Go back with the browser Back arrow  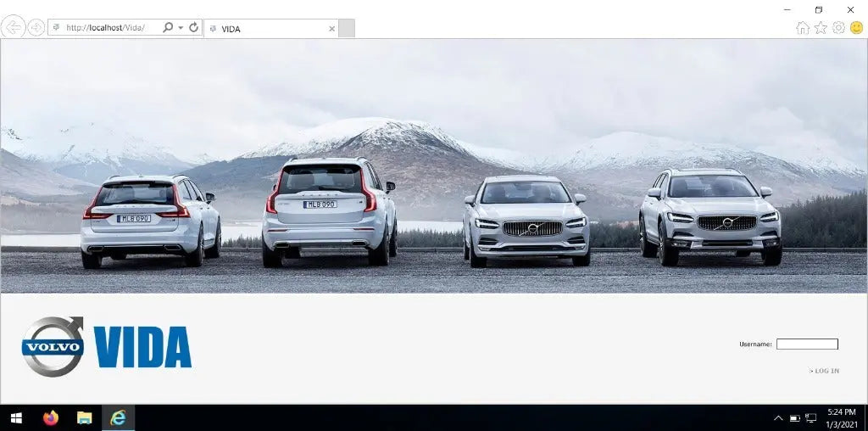(13, 27)
